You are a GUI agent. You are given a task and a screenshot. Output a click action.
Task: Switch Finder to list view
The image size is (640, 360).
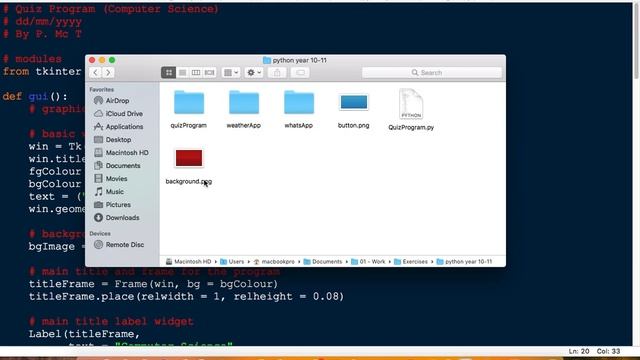click(182, 73)
